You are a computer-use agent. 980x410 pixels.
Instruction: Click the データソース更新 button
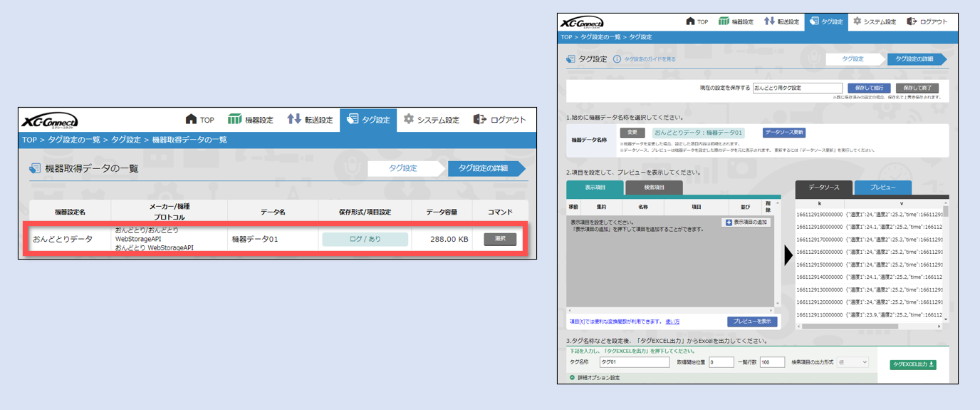(x=783, y=133)
